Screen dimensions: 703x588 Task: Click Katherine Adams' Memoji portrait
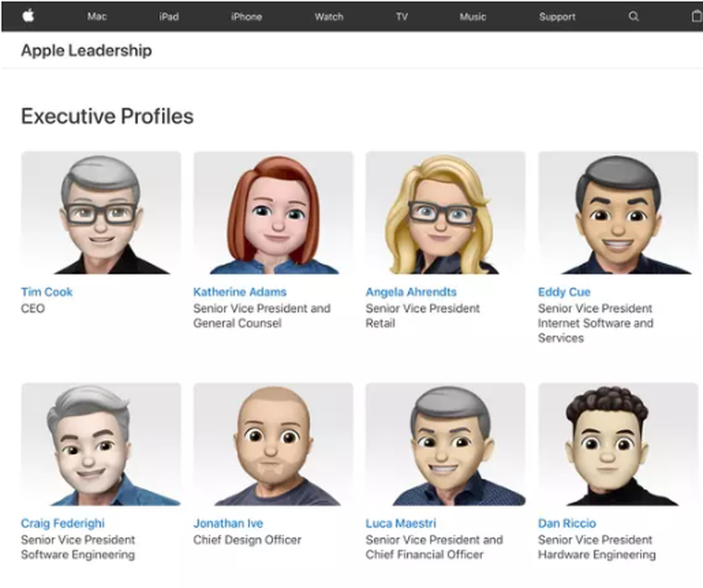tap(274, 213)
